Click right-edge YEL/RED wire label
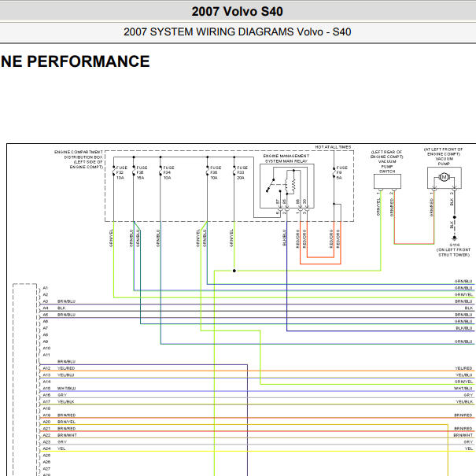The width and height of the screenshot is (476, 476). point(463,368)
